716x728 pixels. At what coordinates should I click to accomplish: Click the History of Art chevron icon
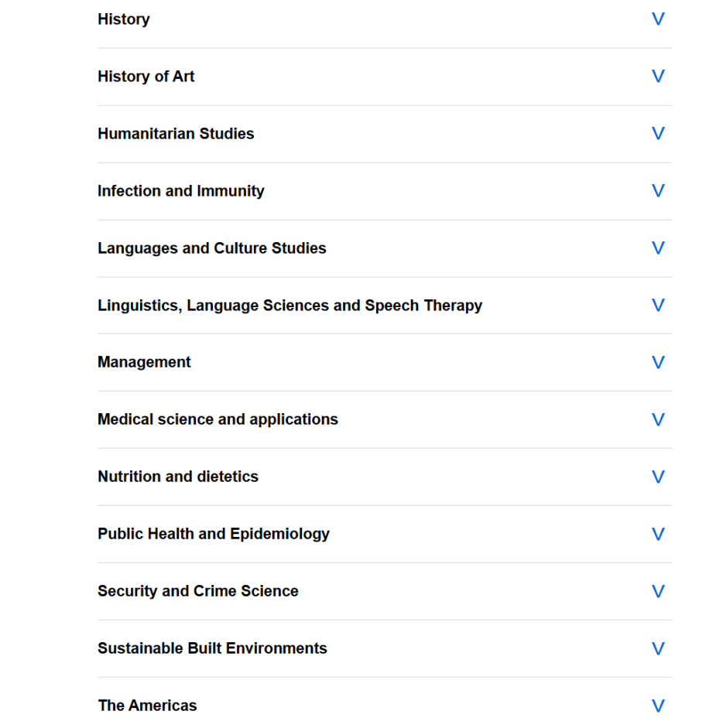click(658, 77)
